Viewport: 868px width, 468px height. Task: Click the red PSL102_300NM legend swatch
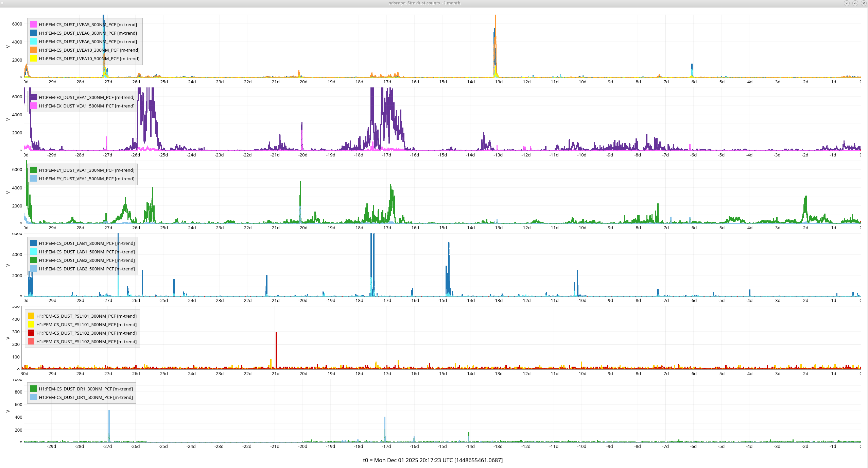[31, 333]
